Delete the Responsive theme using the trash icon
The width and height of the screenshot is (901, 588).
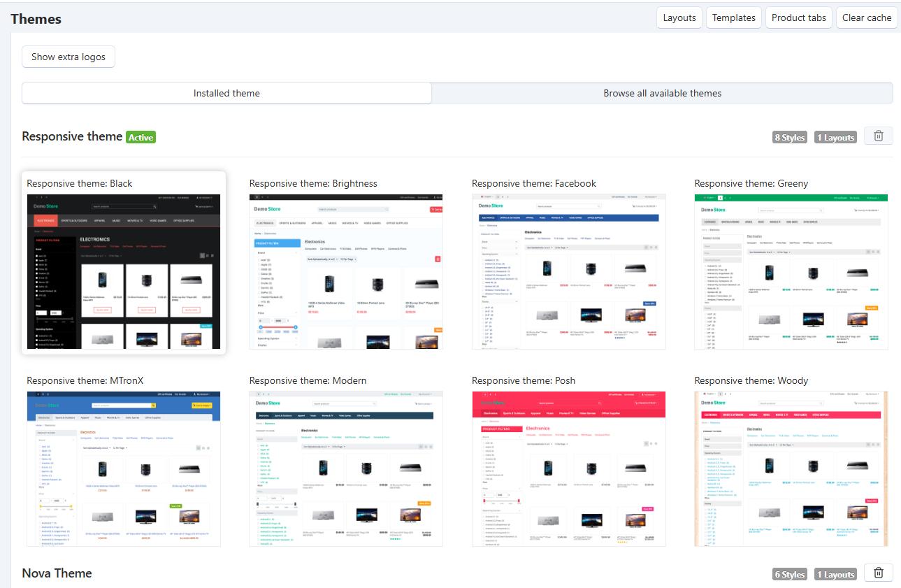879,136
